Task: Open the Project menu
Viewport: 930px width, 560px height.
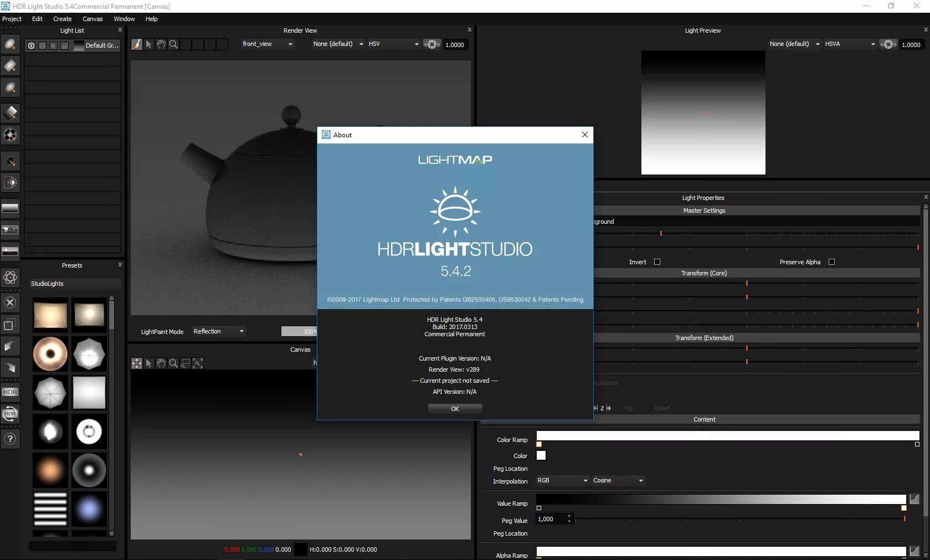Action: [12, 19]
